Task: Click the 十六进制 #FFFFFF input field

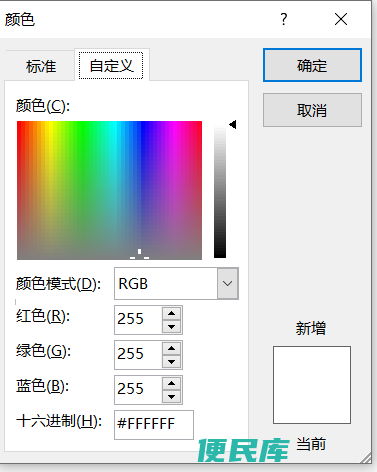Action: point(154,425)
